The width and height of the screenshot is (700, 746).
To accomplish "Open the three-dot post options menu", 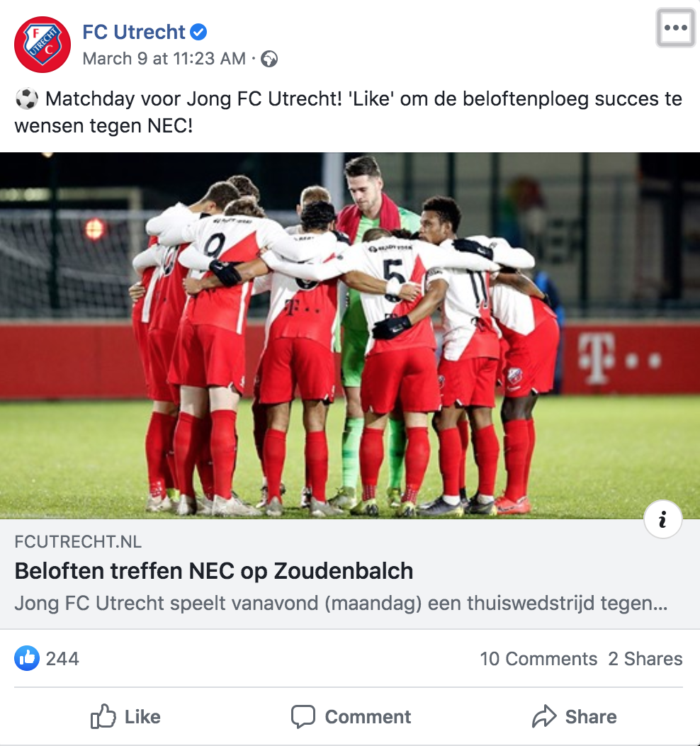I will [x=676, y=28].
